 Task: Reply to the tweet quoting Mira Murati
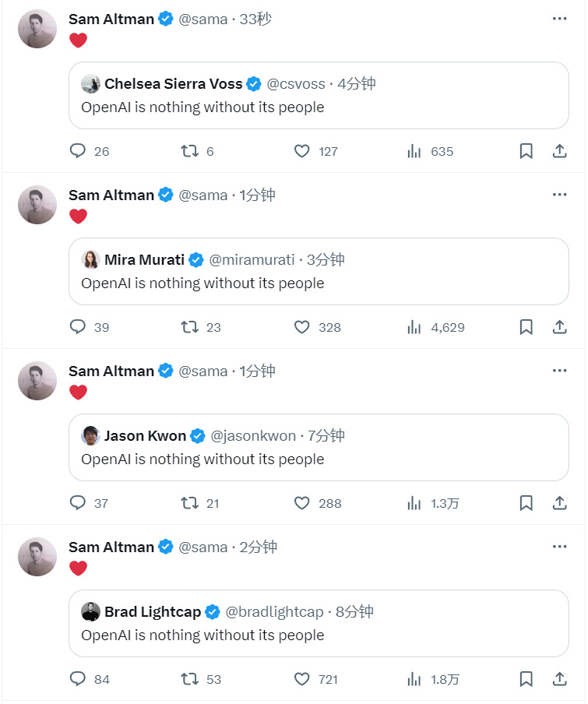click(x=78, y=327)
